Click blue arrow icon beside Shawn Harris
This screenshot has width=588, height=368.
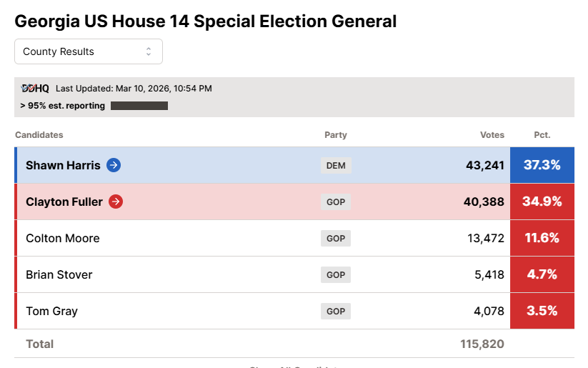(x=114, y=165)
